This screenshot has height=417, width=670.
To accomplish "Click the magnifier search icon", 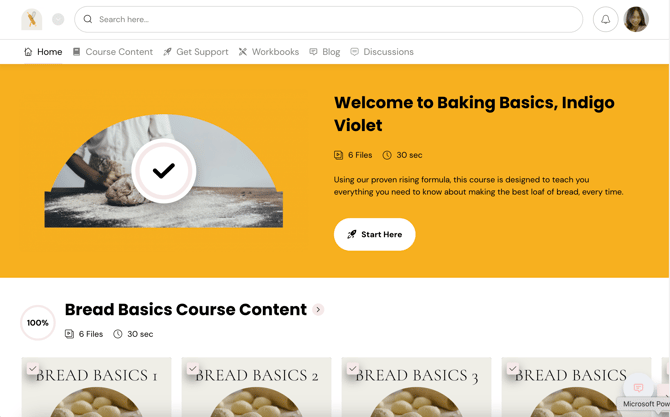I will point(88,19).
